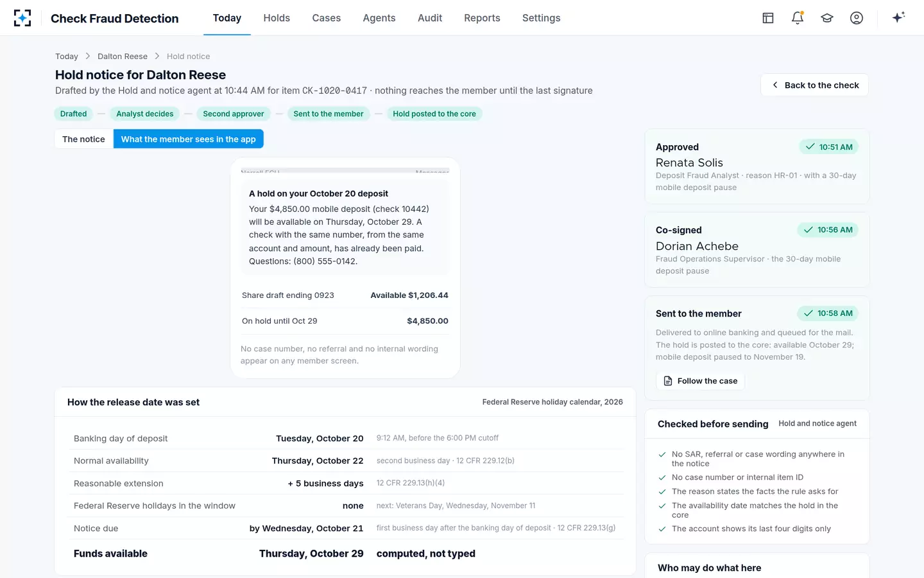
Task: Click the Second approver stage pill
Action: (234, 114)
